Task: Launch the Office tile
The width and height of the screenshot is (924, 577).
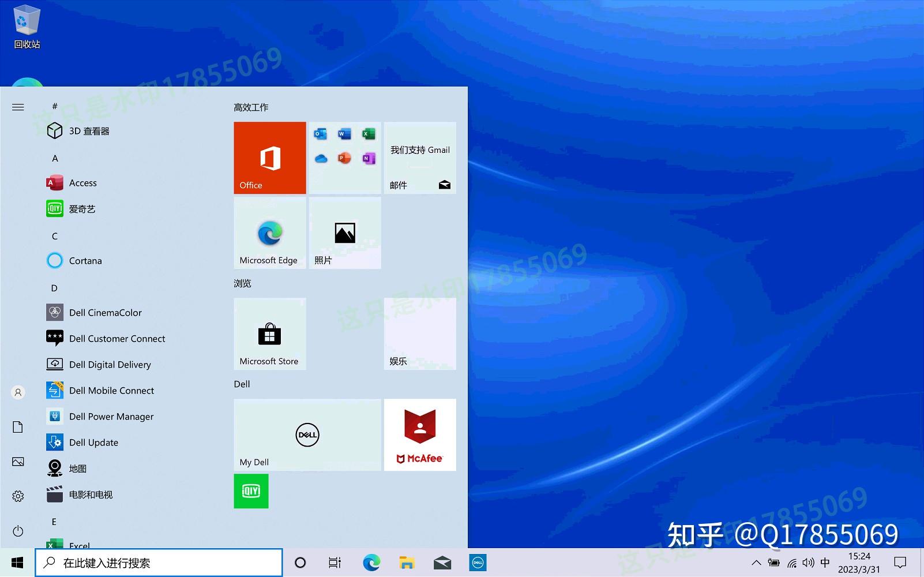Action: pos(269,158)
